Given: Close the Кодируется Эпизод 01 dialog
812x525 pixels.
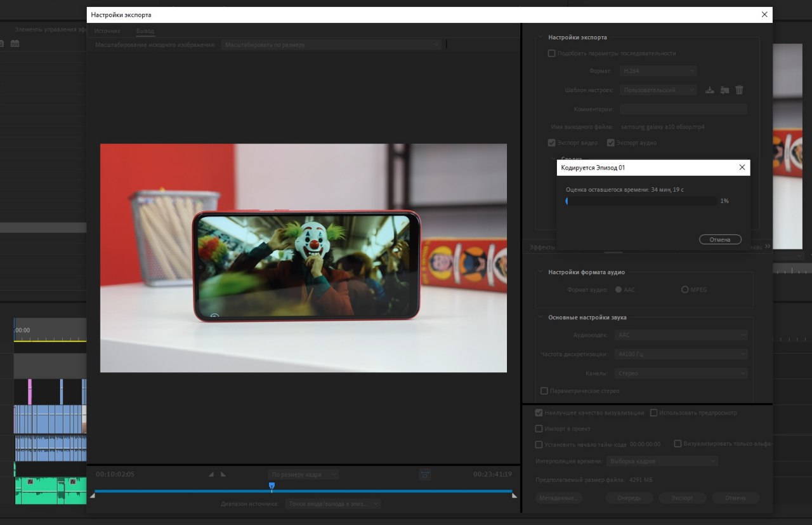Looking at the screenshot, I should [x=742, y=168].
